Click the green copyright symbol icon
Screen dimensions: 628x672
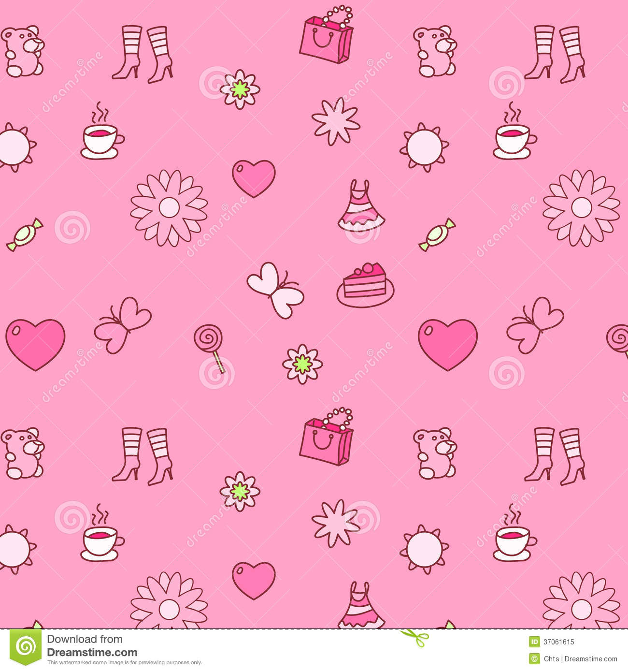534,658
